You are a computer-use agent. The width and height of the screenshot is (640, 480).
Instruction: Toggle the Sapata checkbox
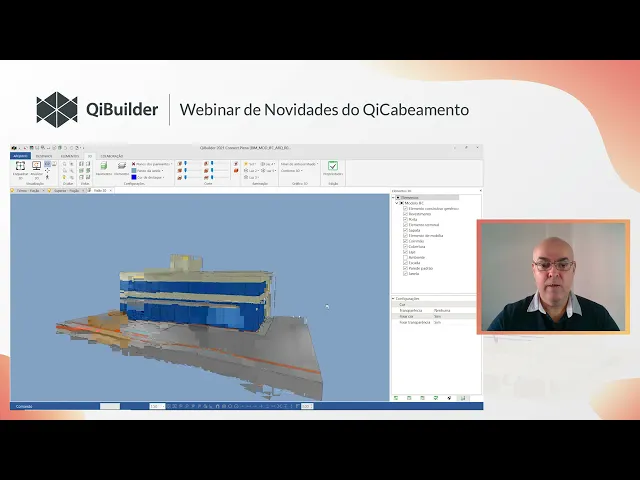click(x=405, y=230)
